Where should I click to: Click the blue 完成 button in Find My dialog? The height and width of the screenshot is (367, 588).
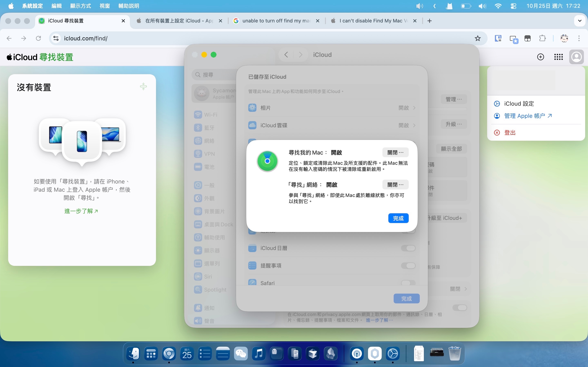click(x=398, y=218)
